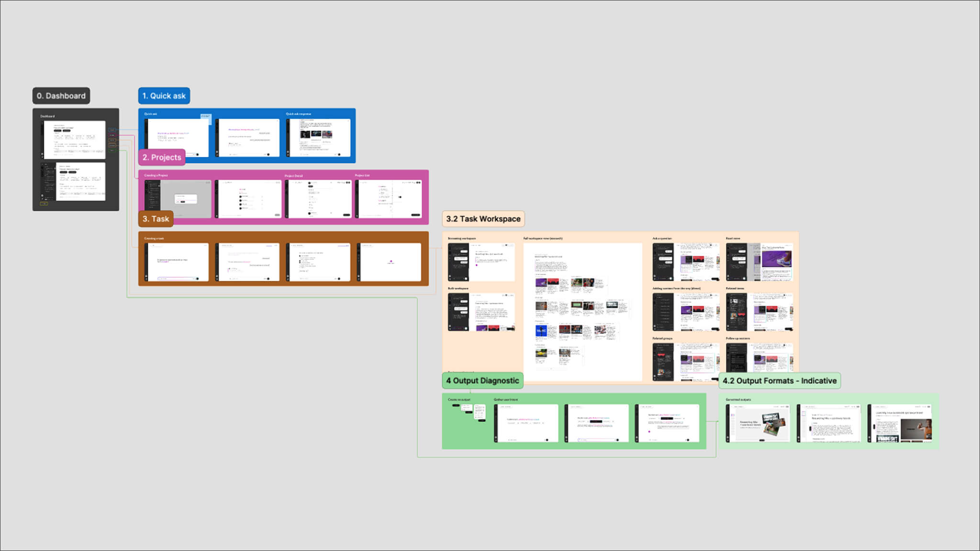Viewport: 980px width, 551px height.
Task: Open the 'Full workspace view' large frame
Action: click(582, 312)
